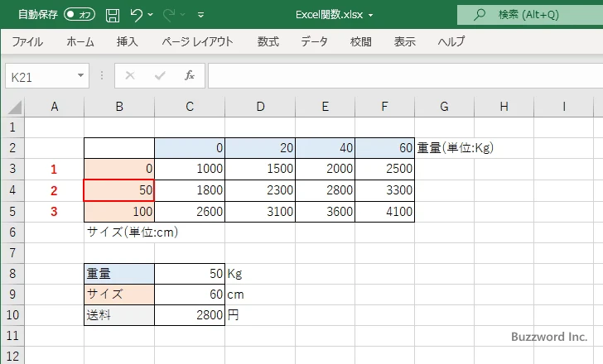Select row 10 header
Screen dimensions: 603x364
(x=12, y=315)
